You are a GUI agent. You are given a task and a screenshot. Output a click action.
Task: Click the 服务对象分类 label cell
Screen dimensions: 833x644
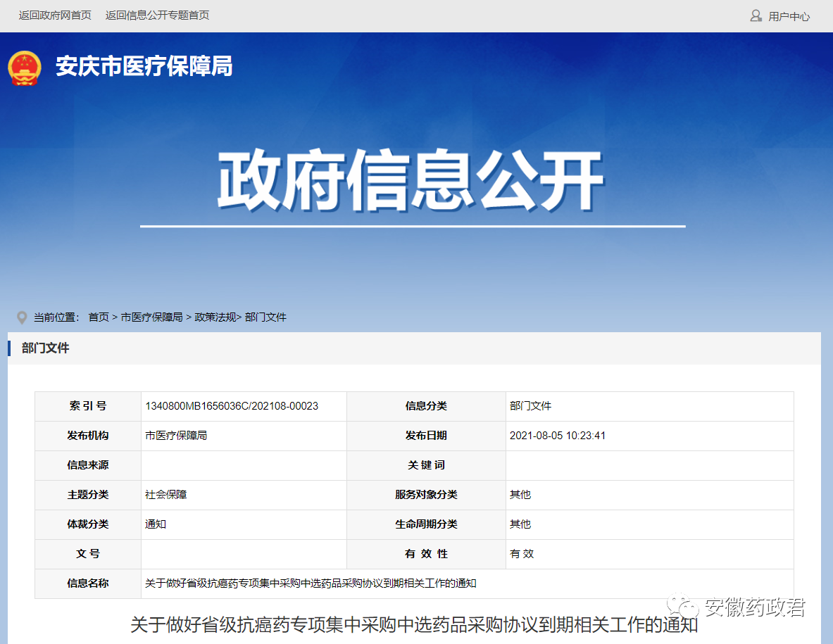tap(426, 495)
